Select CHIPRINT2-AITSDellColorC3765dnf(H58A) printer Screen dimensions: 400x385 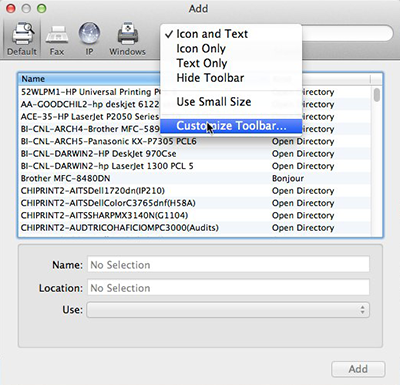point(194,203)
